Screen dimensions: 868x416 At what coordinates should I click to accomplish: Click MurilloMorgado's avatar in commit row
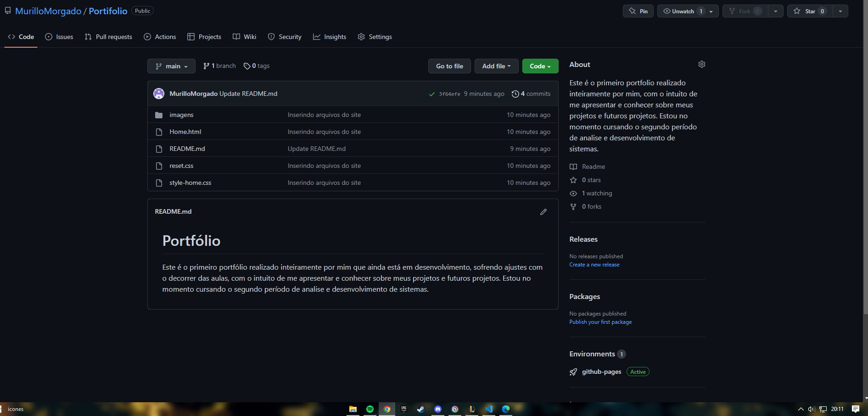[159, 94]
